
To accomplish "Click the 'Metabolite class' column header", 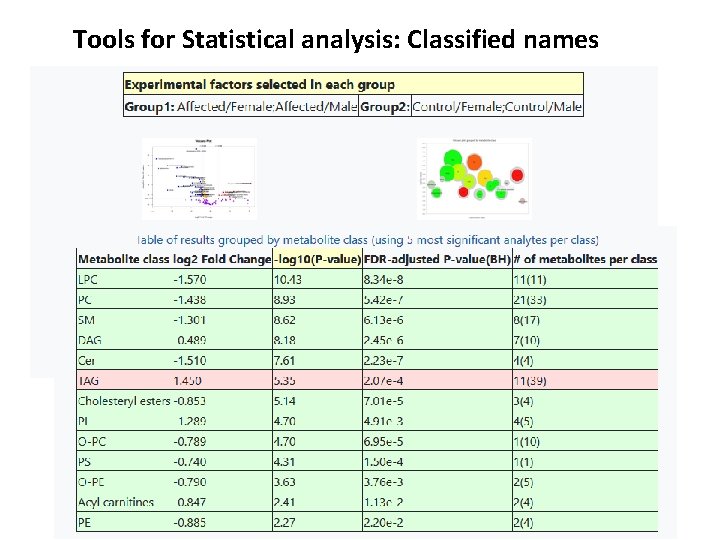I will (124, 259).
